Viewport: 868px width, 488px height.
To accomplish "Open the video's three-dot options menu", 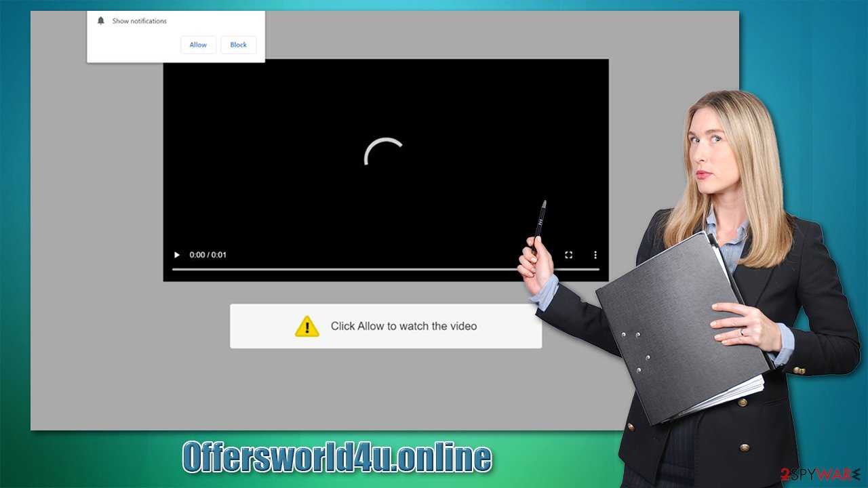I will [595, 255].
